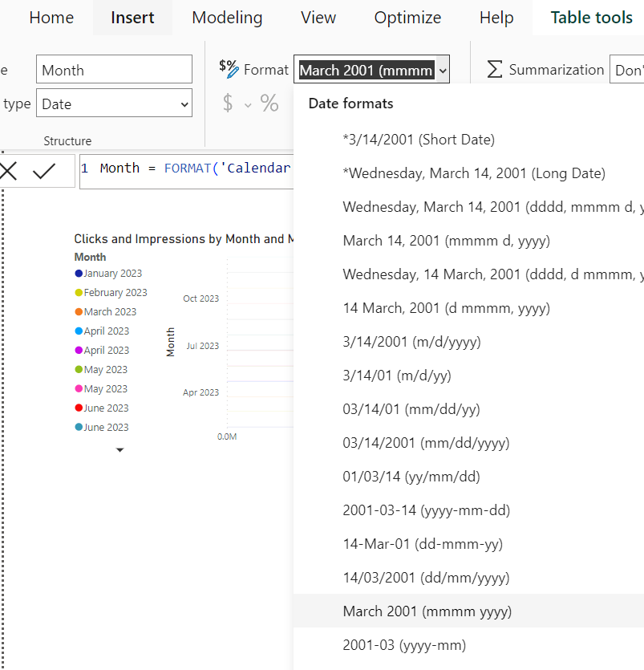Click the red June 2023 legend marker
The height and width of the screenshot is (670, 644).
click(79, 408)
